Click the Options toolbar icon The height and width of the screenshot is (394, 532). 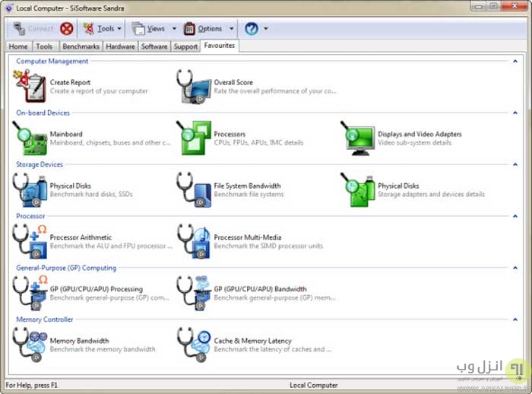[189, 29]
